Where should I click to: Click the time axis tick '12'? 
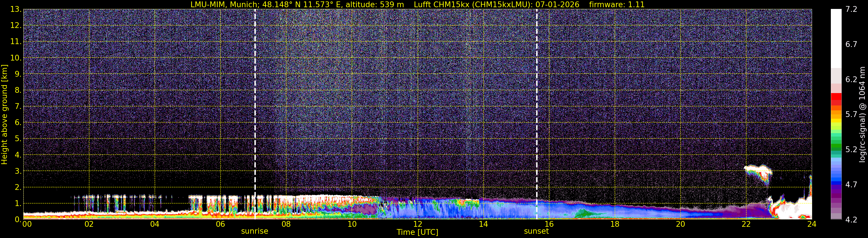(x=417, y=224)
